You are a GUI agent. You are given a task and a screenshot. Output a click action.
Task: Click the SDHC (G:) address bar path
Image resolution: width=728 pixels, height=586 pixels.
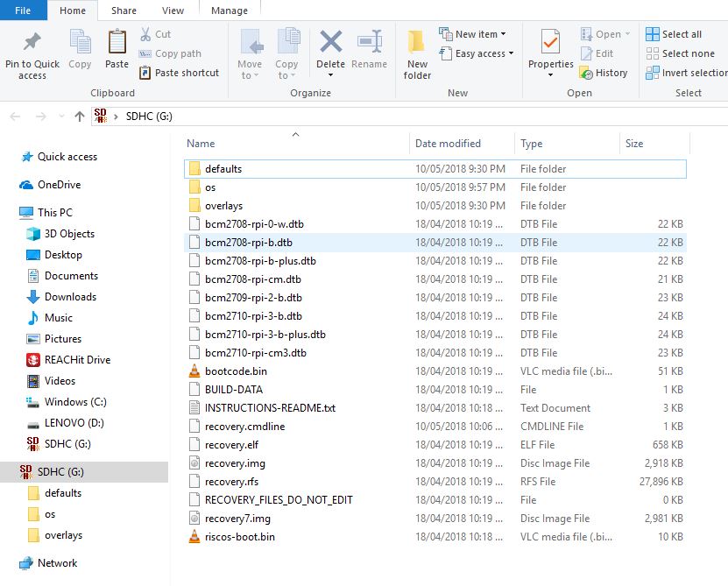pos(149,116)
